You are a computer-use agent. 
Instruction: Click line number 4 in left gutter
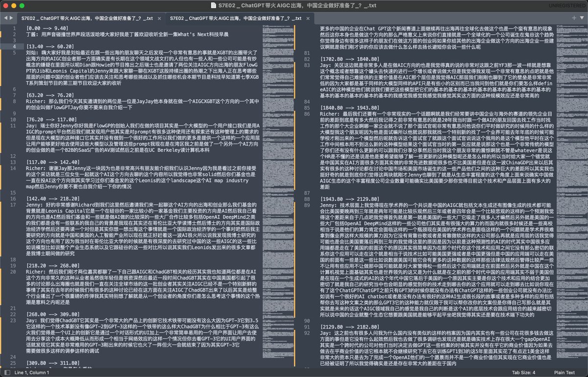(15, 47)
